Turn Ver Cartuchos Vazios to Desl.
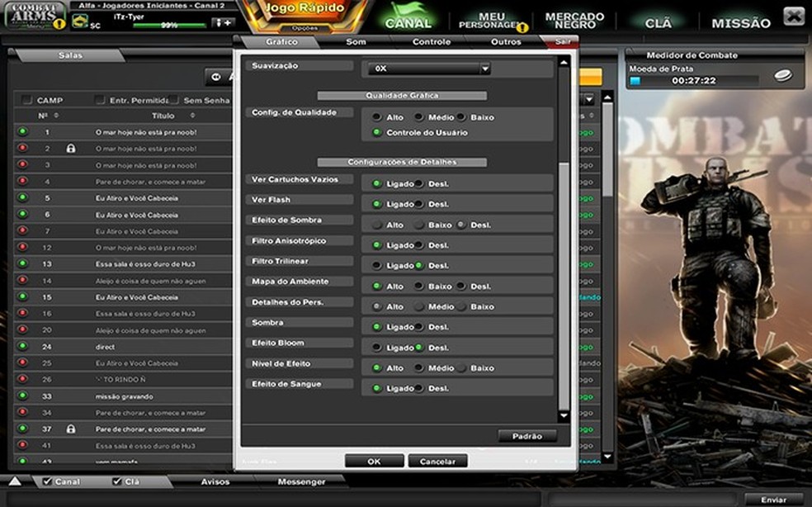This screenshot has width=812, height=507. pyautogui.click(x=419, y=184)
